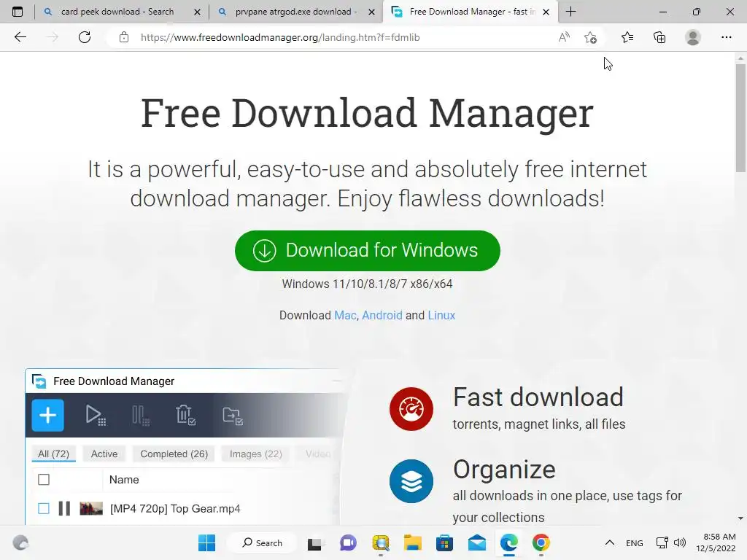Viewport: 747px width, 560px height.
Task: Click the pause downloads icon
Action: (141, 415)
